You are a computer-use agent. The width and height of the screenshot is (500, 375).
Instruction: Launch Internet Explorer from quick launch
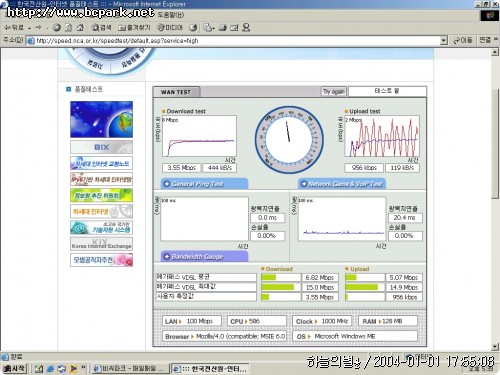tap(51, 369)
